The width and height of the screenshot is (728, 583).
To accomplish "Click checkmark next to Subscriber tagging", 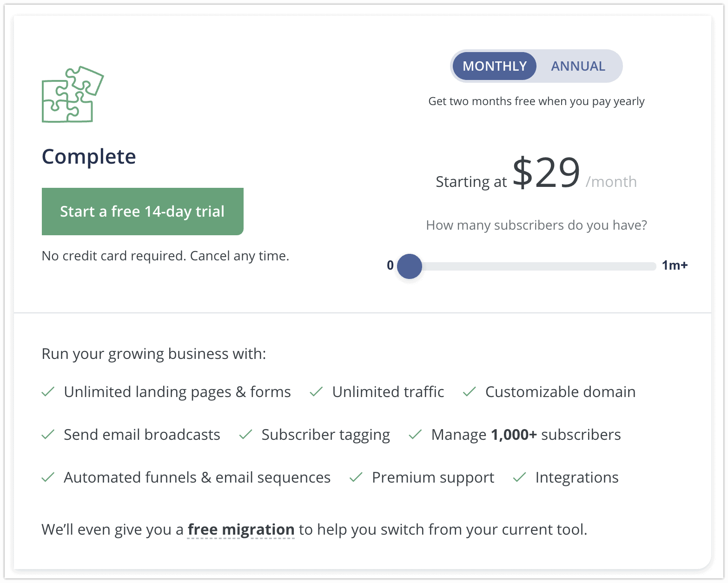I will click(x=245, y=435).
